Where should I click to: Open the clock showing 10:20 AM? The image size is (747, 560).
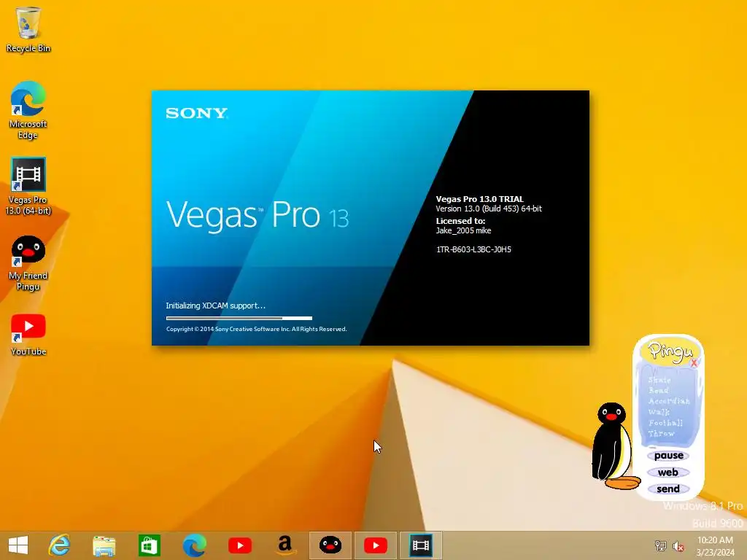point(715,545)
